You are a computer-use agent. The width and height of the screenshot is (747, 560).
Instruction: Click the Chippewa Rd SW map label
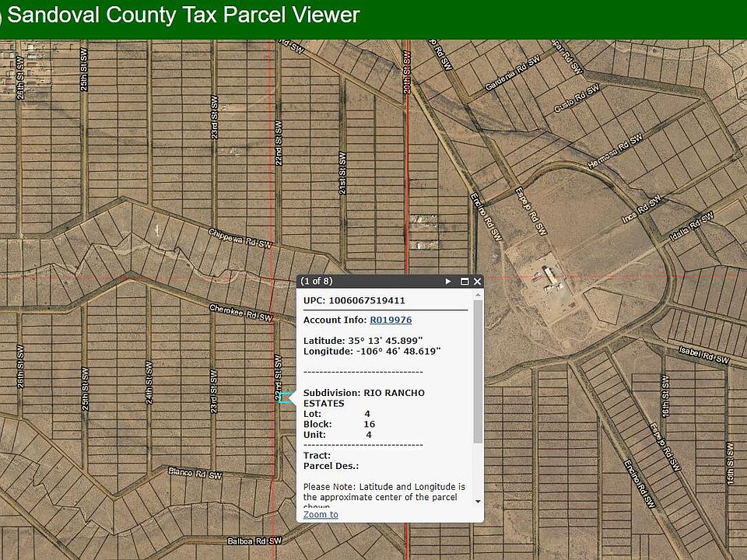coord(242,238)
